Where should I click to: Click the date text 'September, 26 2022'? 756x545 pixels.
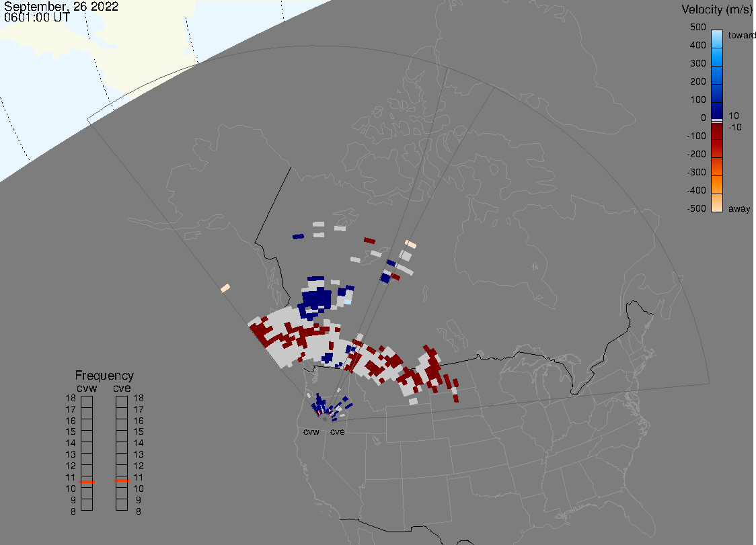click(61, 6)
